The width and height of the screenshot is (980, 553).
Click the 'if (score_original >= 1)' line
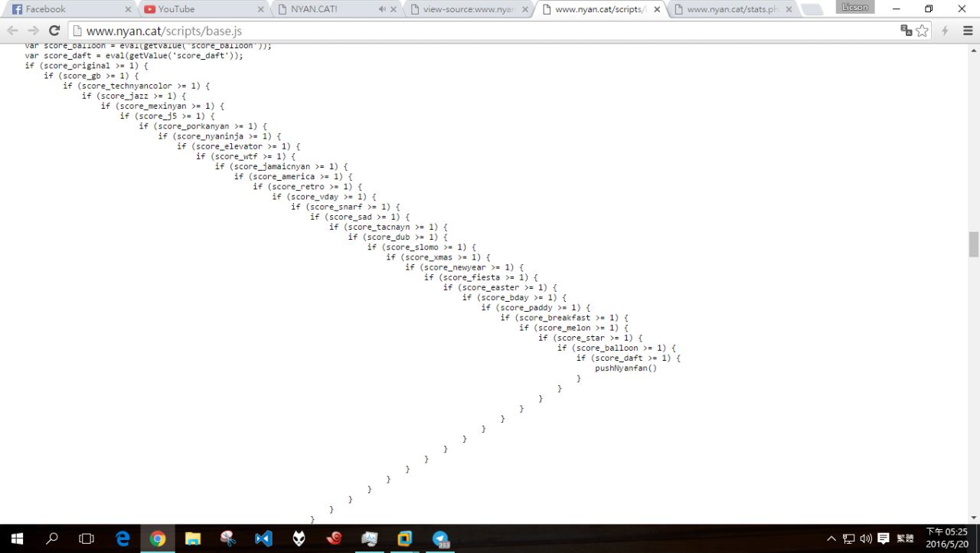click(x=87, y=65)
